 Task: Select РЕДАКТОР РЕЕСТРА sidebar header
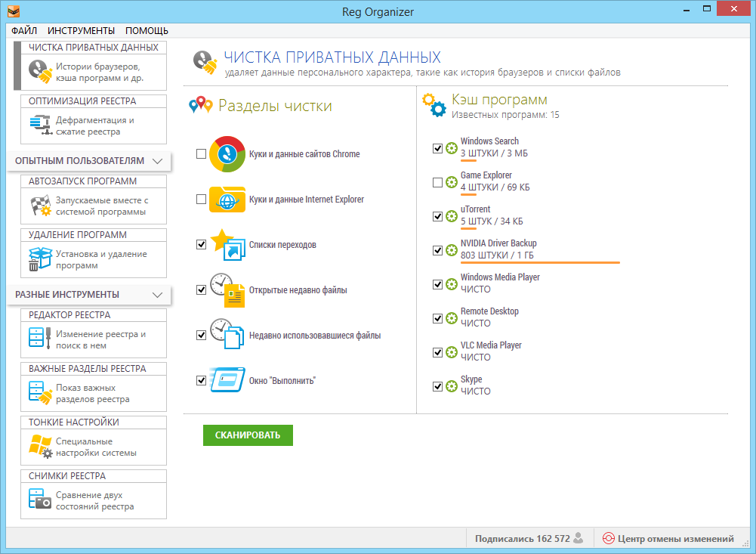94,314
